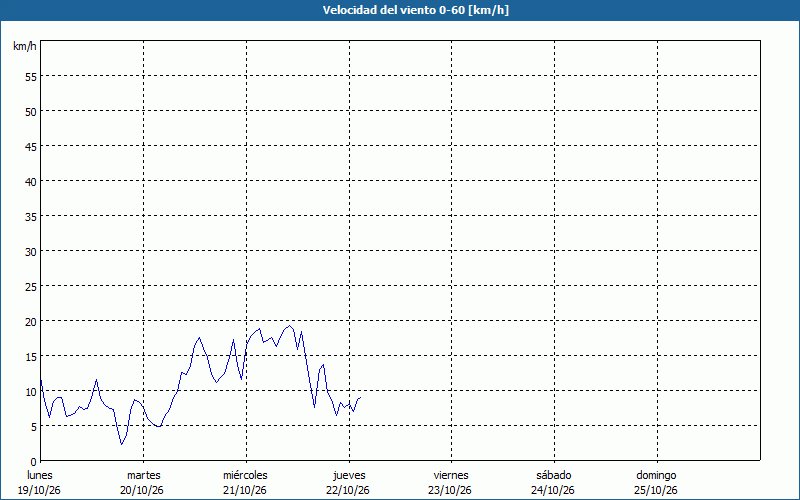Viewport: 800px width, 500px height.
Task: Click the '40' y-axis value
Action: 31,182
